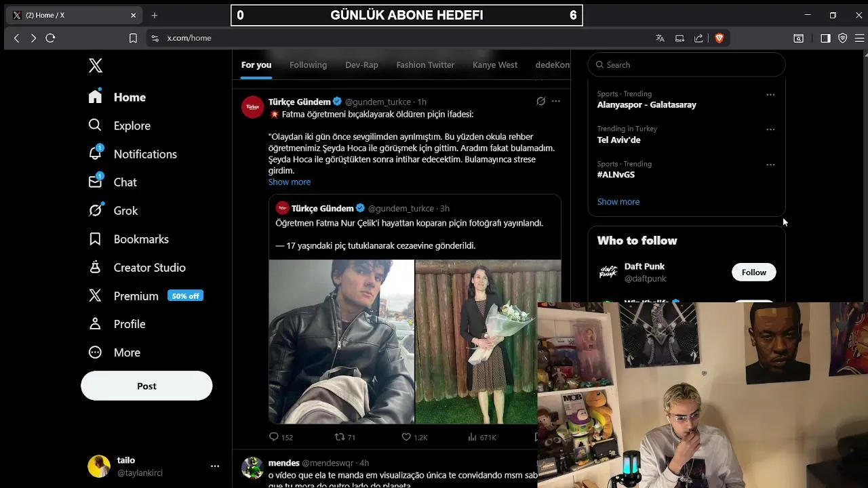The height and width of the screenshot is (488, 868).
Task: Open Türkçe Gündem profile avatar
Action: point(252,107)
